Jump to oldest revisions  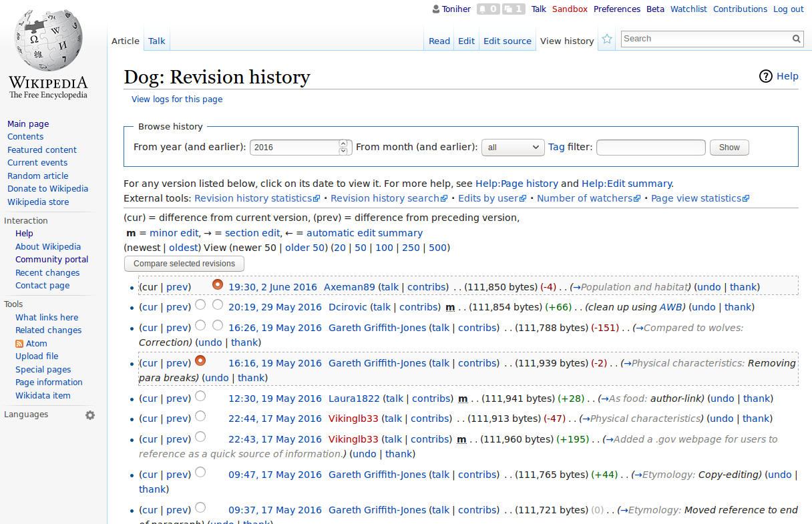tap(183, 248)
